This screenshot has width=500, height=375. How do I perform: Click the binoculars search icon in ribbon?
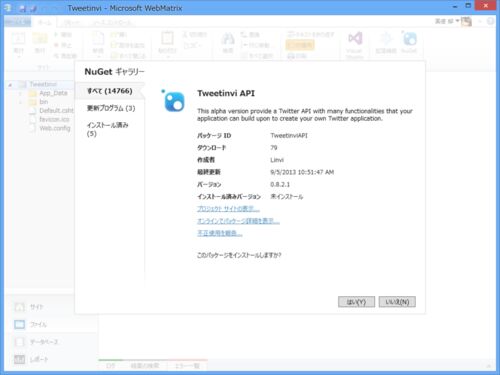click(228, 39)
